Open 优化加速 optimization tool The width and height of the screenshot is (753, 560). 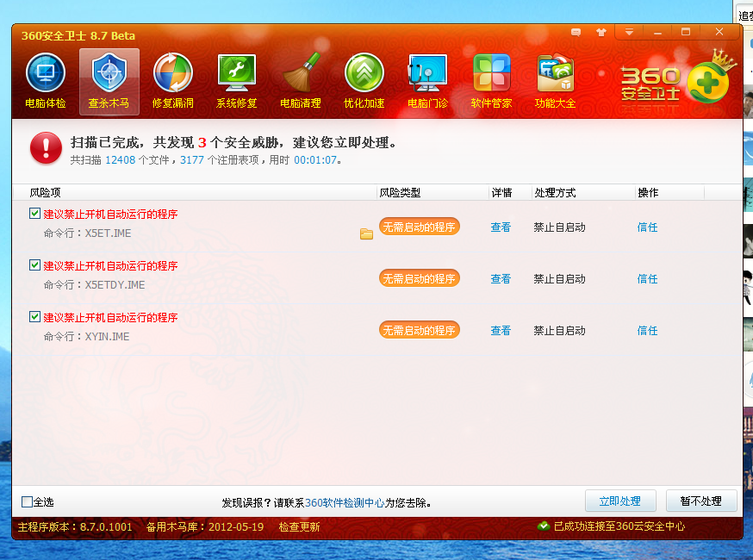[x=364, y=80]
